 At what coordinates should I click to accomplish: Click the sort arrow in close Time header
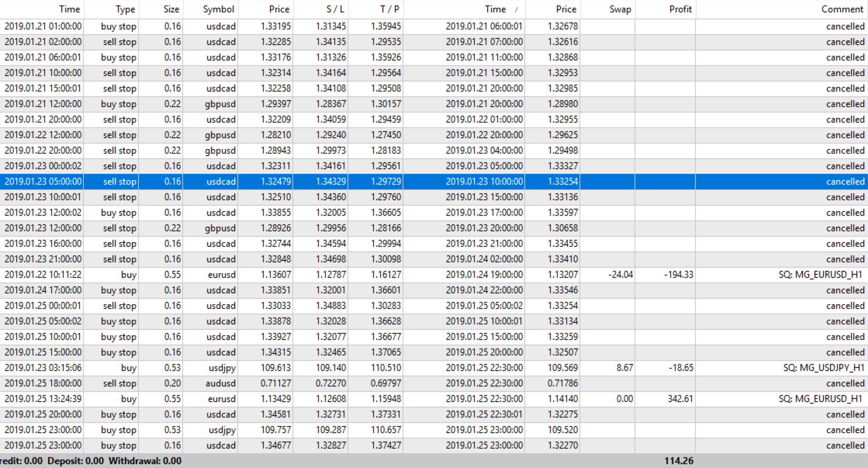pyautogui.click(x=516, y=10)
